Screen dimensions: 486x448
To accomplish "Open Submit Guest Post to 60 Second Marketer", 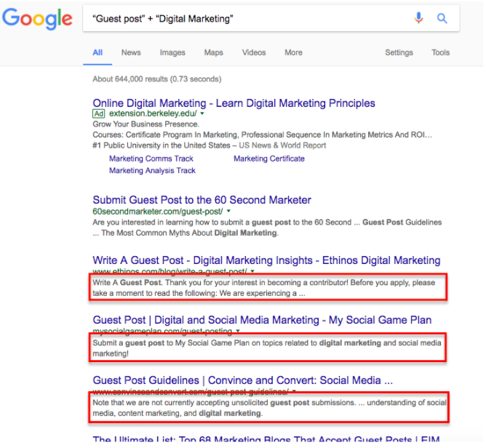I will 202,200.
